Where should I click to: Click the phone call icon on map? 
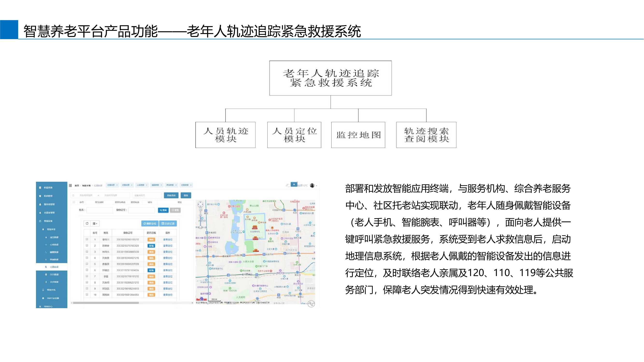311,304
